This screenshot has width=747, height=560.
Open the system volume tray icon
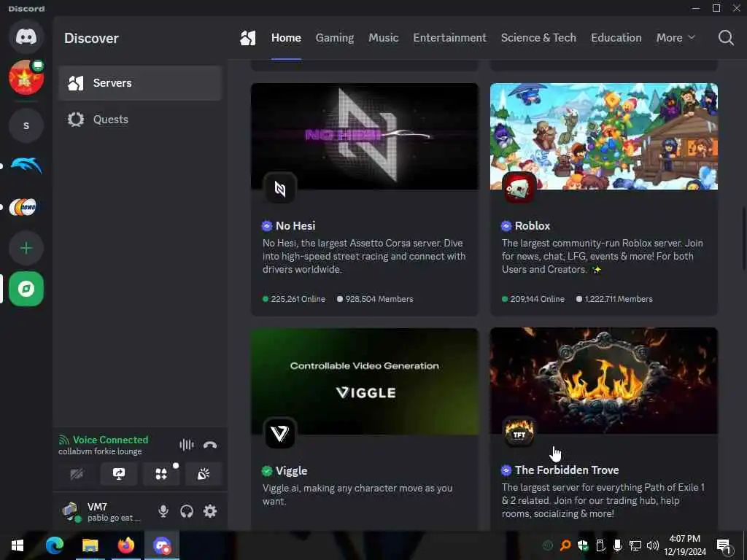[x=653, y=545]
